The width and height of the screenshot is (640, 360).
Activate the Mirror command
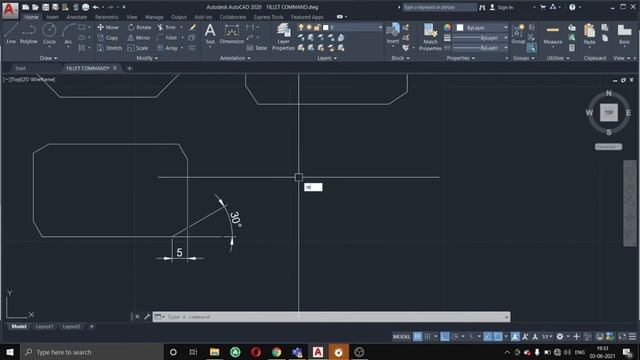(139, 38)
